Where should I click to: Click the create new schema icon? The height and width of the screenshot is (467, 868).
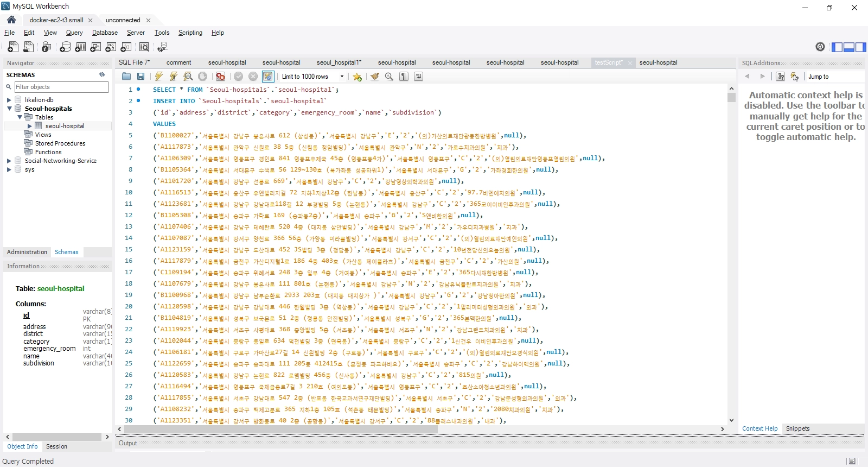65,47
